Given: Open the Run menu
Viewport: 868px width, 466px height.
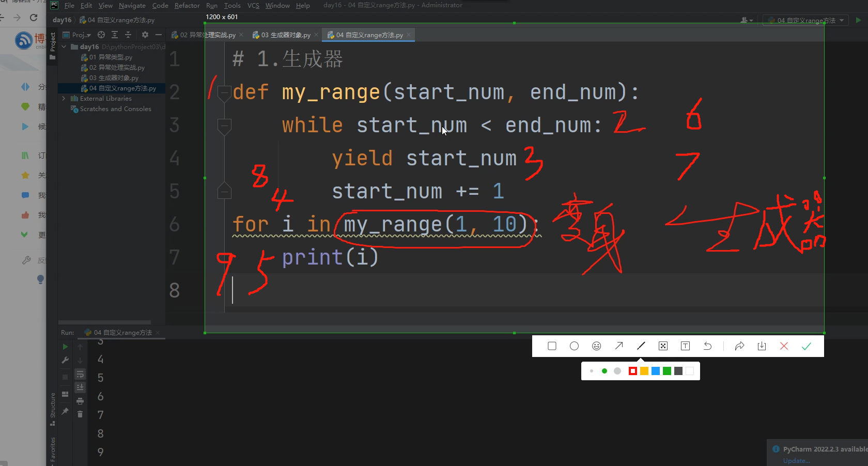Looking at the screenshot, I should click(x=212, y=6).
